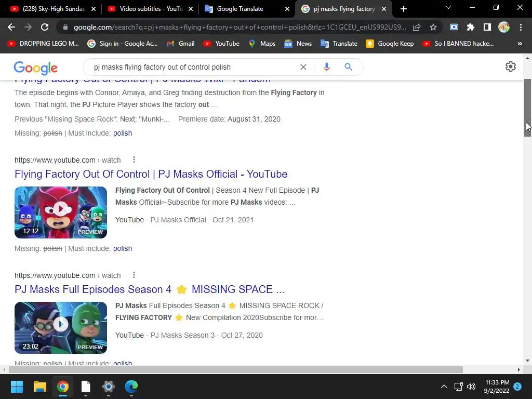Click the horizontal scrollbar right arrow
532x399 pixels.
click(519, 369)
